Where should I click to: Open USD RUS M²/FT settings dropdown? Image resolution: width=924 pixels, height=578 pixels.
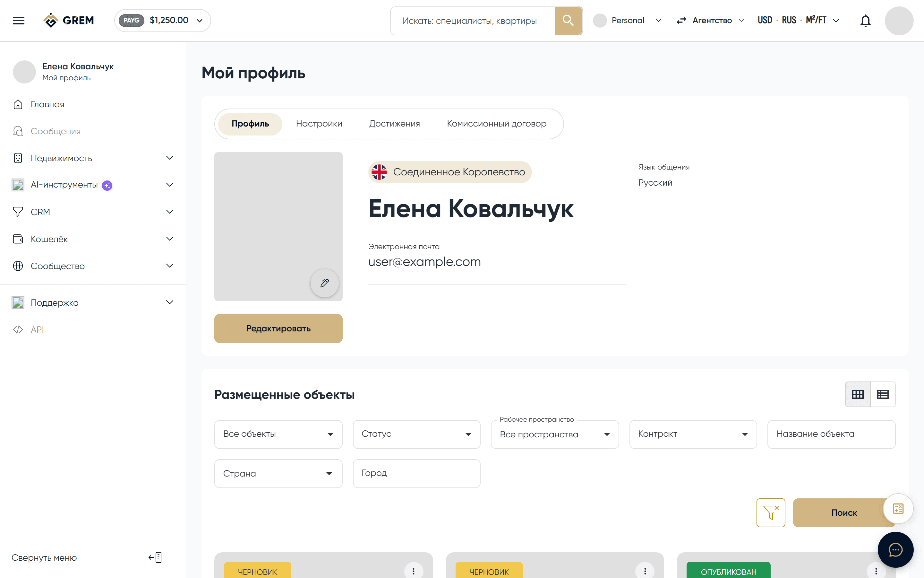(x=798, y=21)
